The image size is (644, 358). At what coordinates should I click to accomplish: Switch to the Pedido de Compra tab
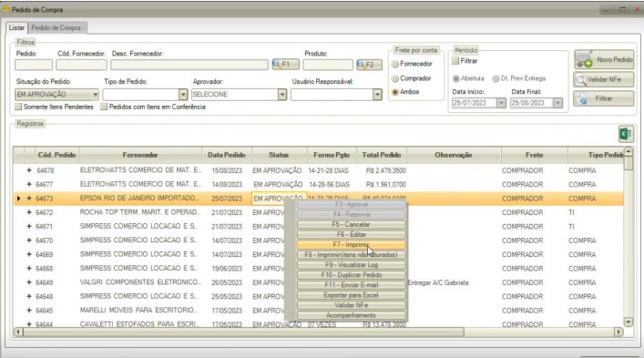[x=56, y=28]
